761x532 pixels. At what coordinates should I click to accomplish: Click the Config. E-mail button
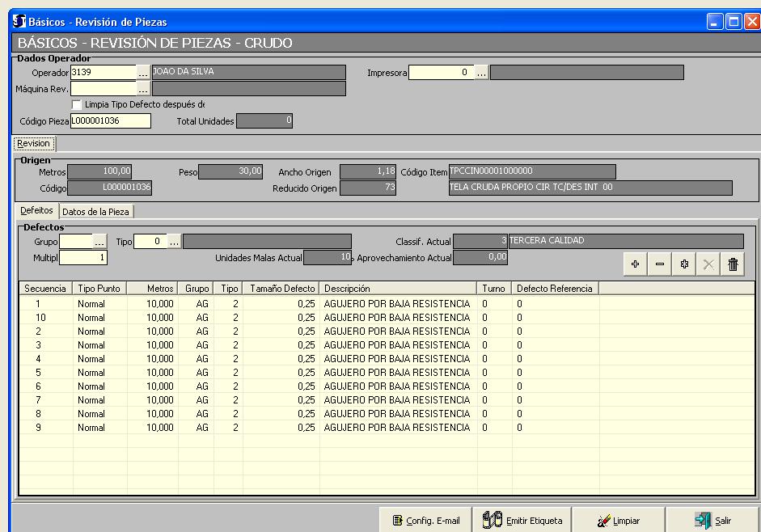(x=425, y=521)
